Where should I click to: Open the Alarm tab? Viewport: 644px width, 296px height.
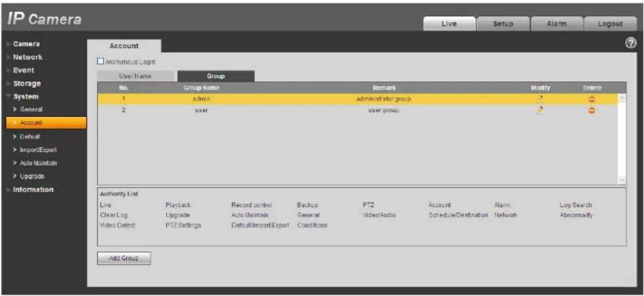tap(556, 24)
